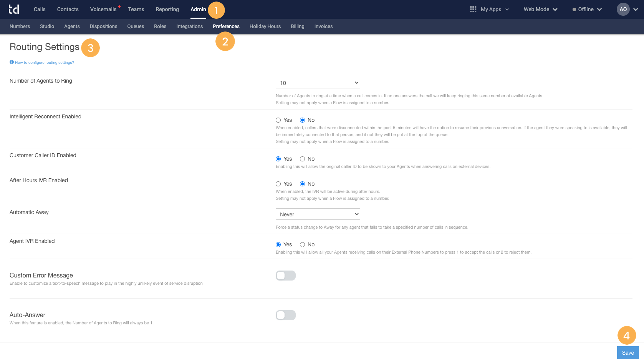Click the AO user avatar
Viewport: 644px width, 362px height.
(623, 9)
